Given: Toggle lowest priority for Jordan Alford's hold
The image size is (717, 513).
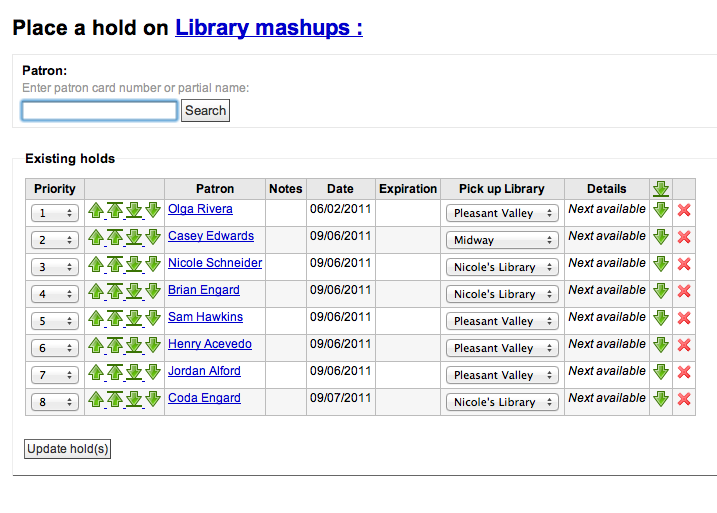Looking at the screenshot, I should coord(660,372).
